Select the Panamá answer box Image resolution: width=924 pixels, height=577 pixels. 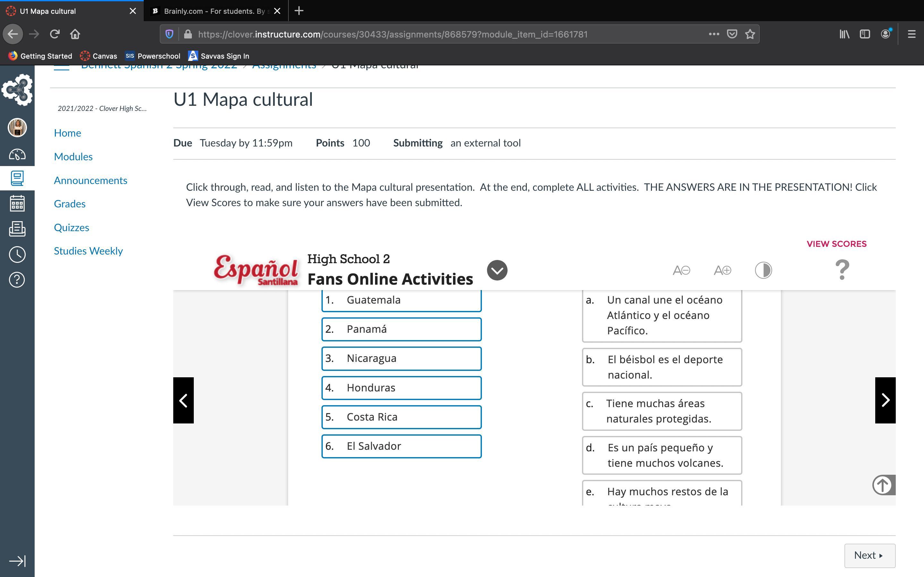point(401,329)
